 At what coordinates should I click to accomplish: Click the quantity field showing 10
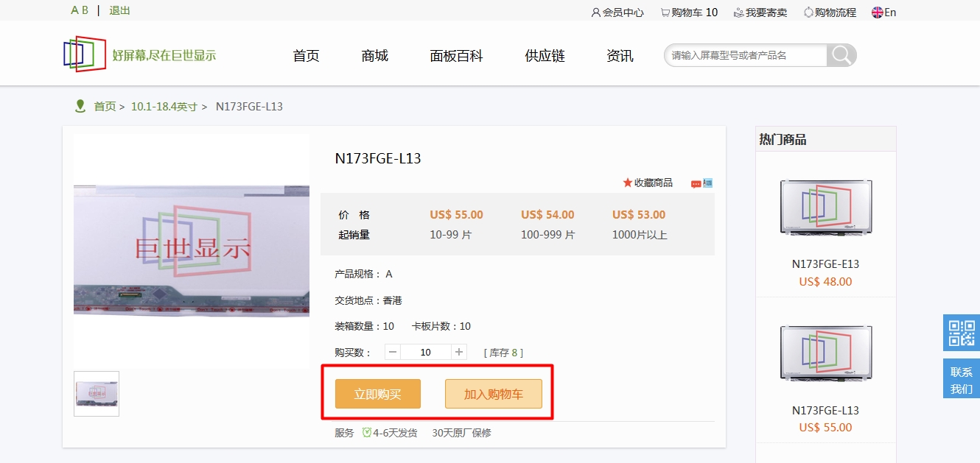(x=426, y=352)
